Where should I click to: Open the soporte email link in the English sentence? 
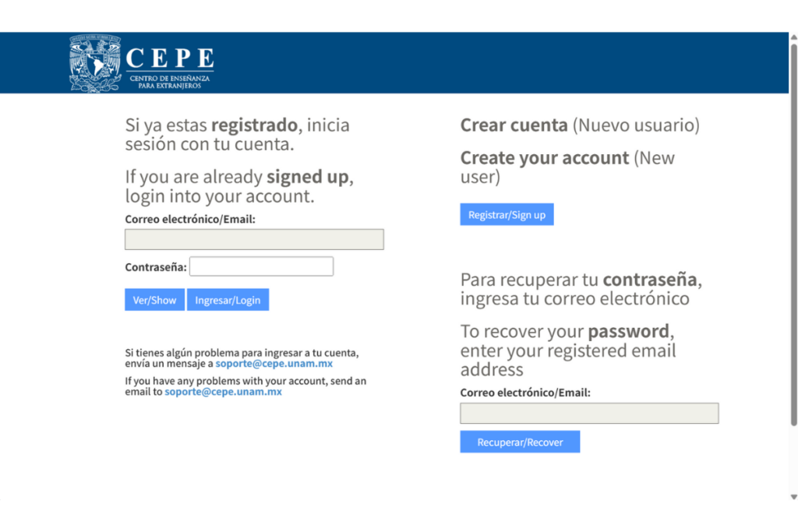coord(223,392)
